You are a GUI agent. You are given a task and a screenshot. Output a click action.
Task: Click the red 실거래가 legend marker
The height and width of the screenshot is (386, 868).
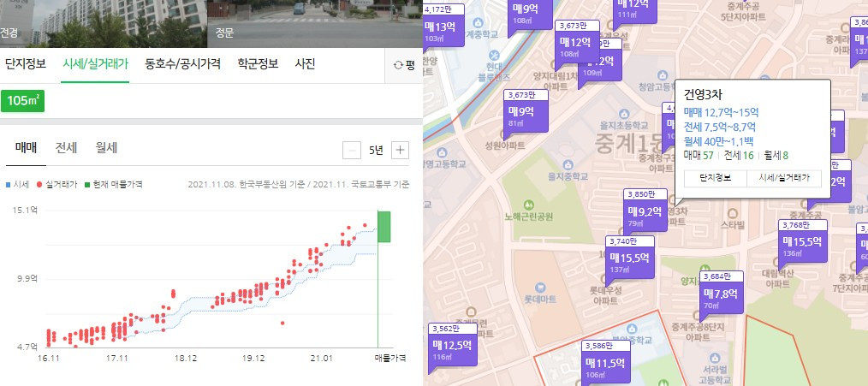[39, 184]
